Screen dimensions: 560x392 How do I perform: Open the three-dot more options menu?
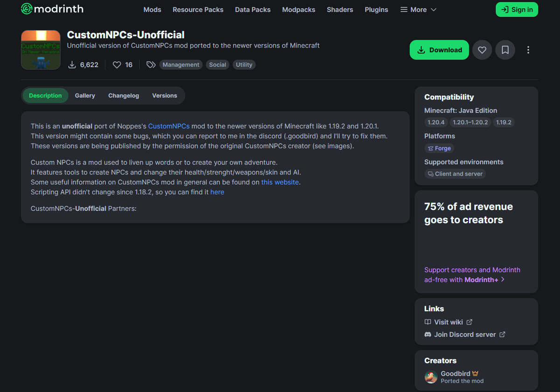[528, 50]
